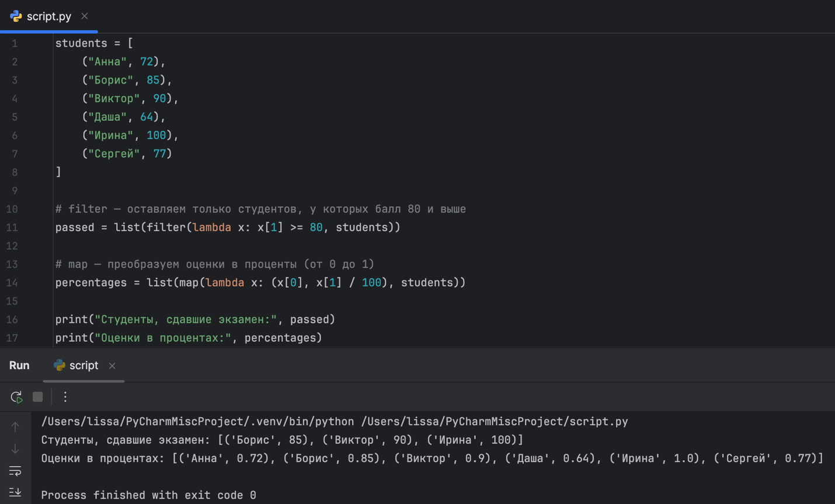Open the three-dot more options menu
The height and width of the screenshot is (504, 835).
65,397
